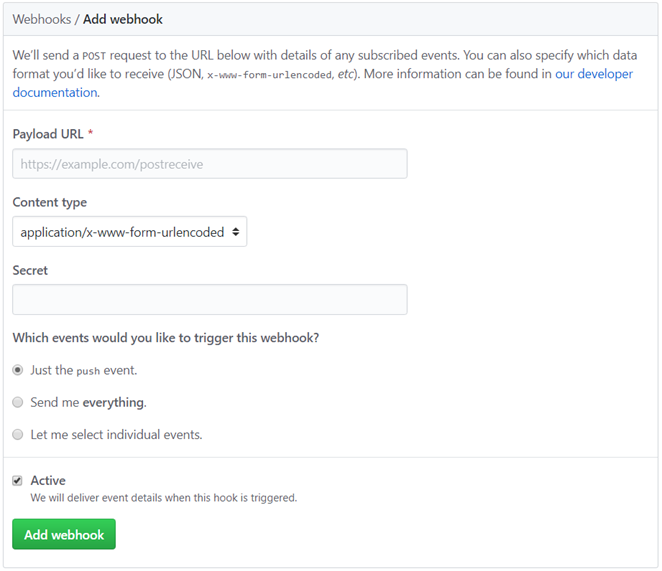
Task: Select 'Let me select individual events' radio button
Action: [x=18, y=435]
